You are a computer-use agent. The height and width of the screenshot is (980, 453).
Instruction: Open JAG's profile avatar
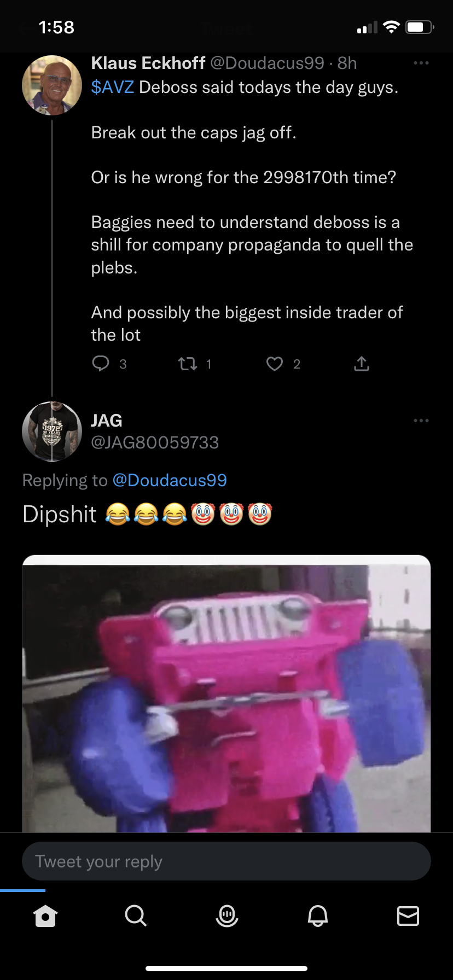[52, 431]
